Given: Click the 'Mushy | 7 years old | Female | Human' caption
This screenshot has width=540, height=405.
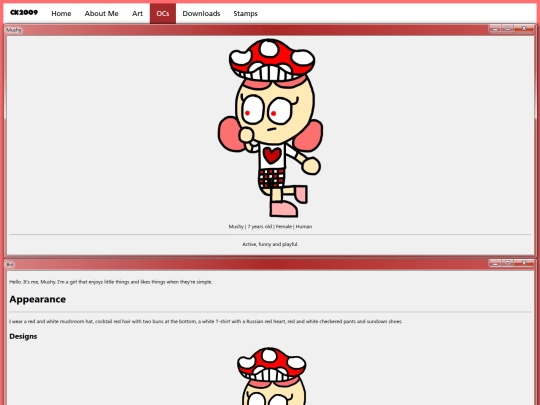Looking at the screenshot, I should (x=270, y=227).
